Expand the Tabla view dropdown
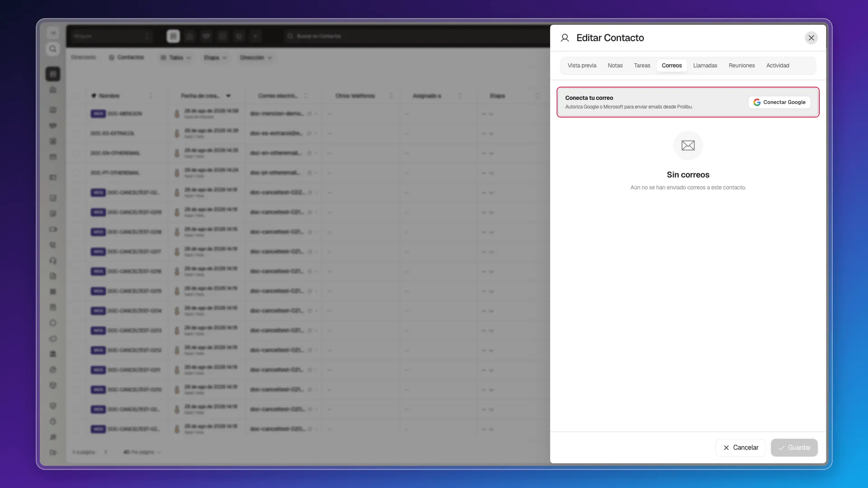The width and height of the screenshot is (868, 488). [x=176, y=58]
